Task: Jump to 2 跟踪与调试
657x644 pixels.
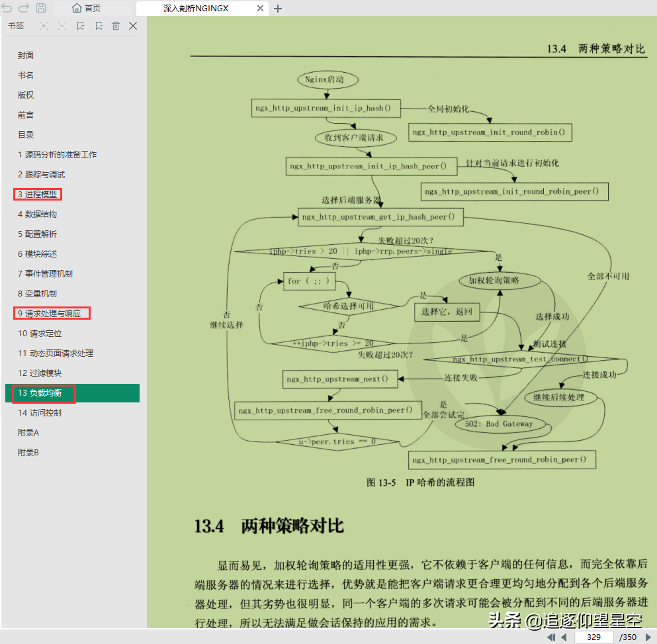Action: (x=41, y=175)
